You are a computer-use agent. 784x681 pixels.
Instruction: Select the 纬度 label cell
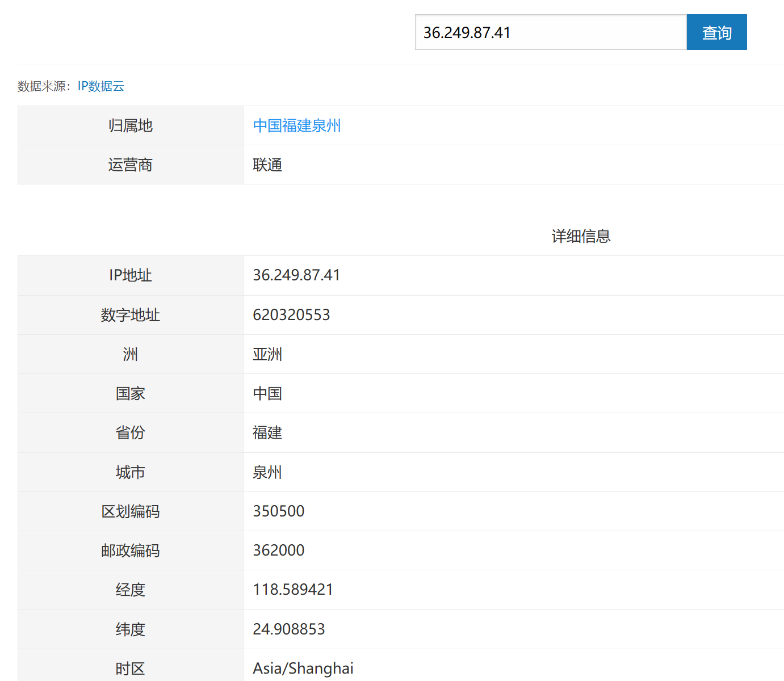(x=131, y=629)
